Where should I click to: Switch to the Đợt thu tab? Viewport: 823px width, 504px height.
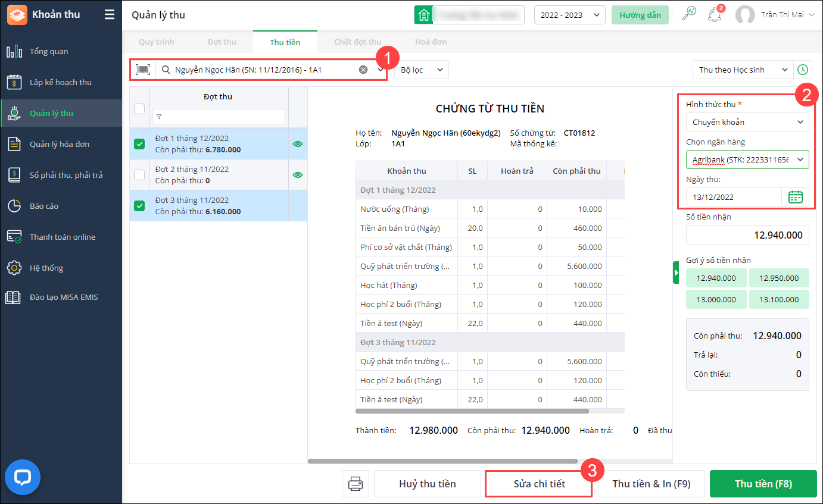point(222,42)
